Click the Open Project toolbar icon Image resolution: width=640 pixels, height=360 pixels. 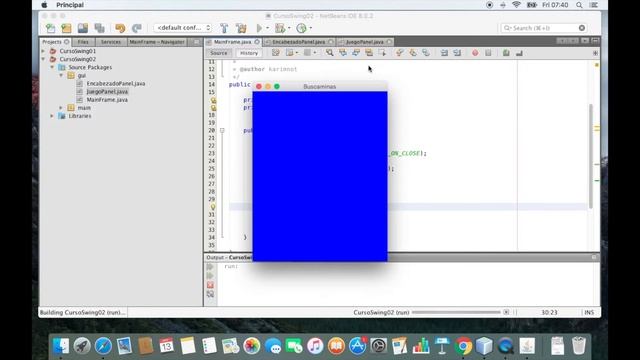tap(83, 28)
